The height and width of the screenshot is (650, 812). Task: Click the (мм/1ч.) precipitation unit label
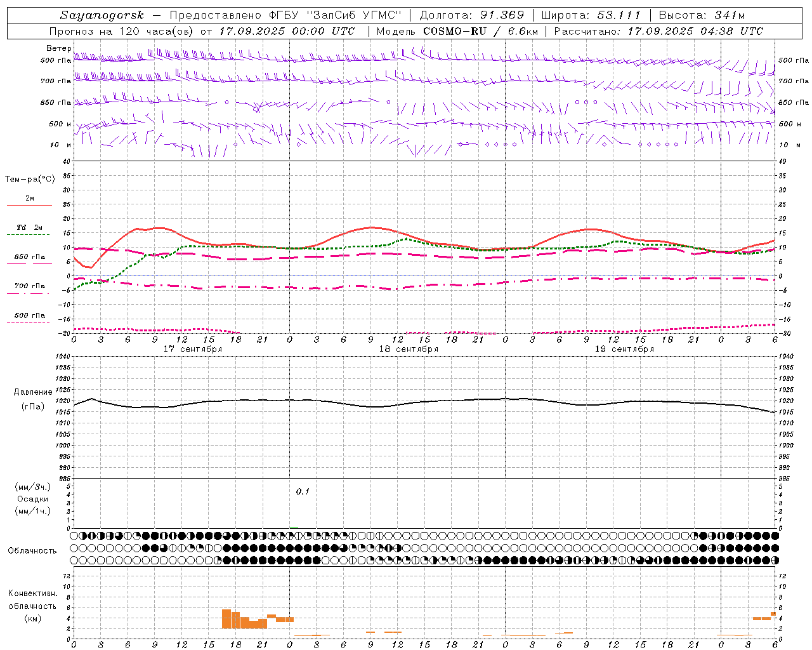click(x=33, y=511)
